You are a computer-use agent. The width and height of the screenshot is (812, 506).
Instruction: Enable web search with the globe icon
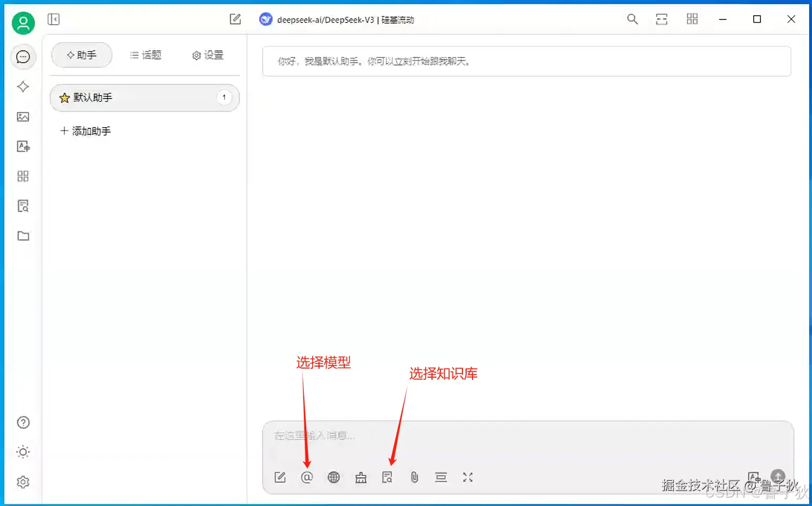click(334, 477)
